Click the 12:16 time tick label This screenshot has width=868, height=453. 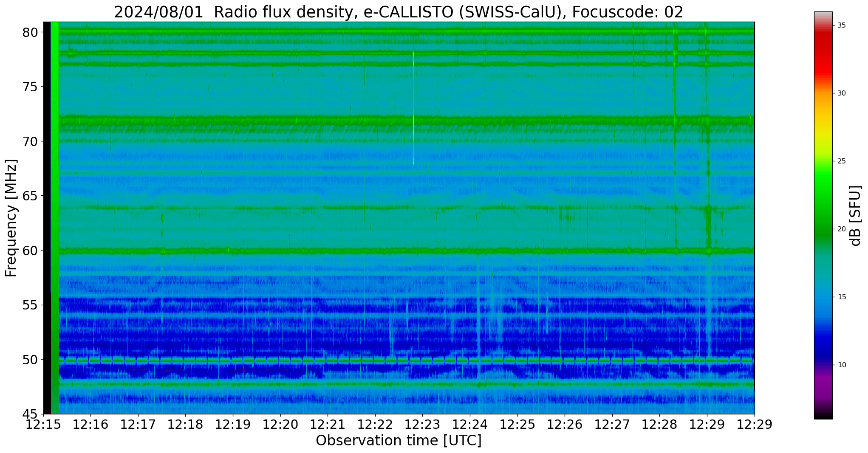pyautogui.click(x=90, y=425)
